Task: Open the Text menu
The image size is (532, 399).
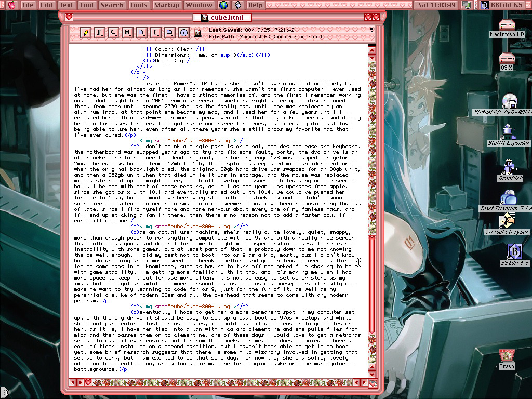Action: coord(66,5)
